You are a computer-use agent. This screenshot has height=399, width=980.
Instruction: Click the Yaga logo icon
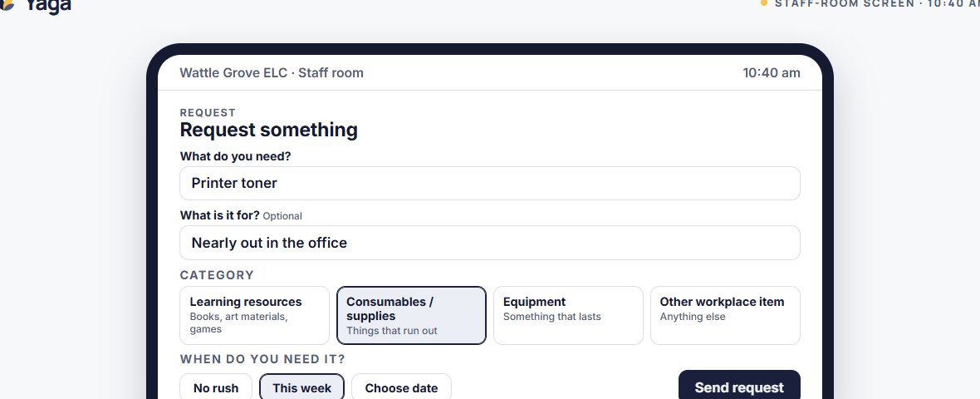click(x=7, y=4)
